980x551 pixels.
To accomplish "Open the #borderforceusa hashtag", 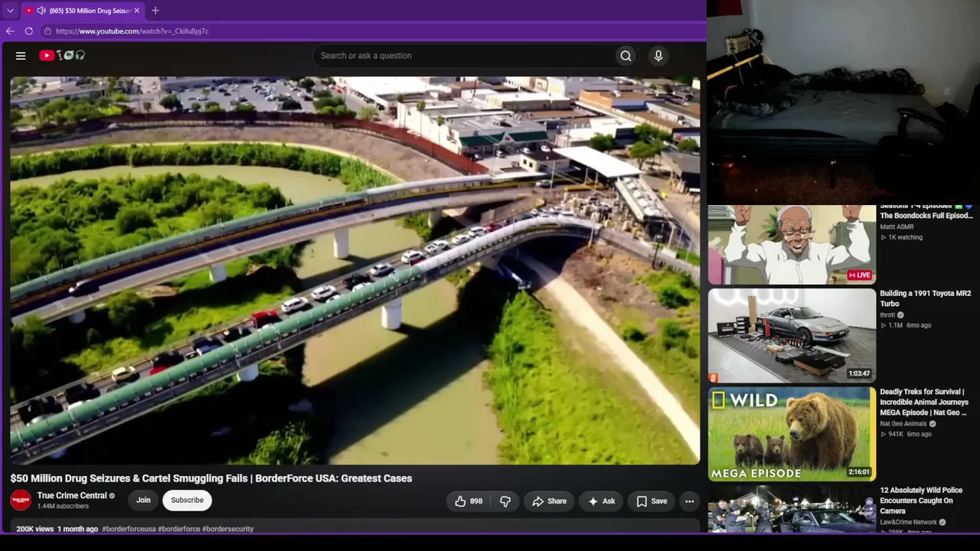I will coord(129,529).
